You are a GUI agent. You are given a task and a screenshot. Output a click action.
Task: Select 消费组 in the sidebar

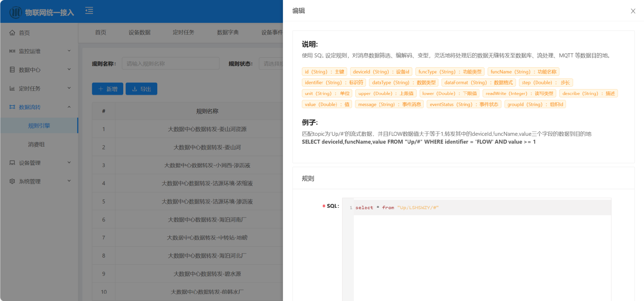[x=36, y=144]
